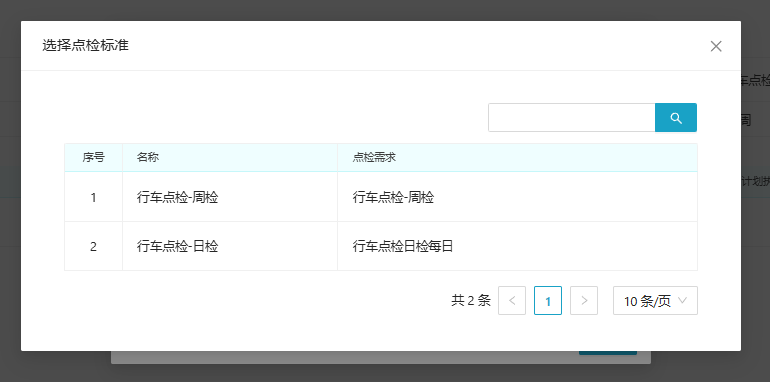770x382 pixels.
Task: Open the 10 条/页 page size dropdown
Action: click(655, 300)
